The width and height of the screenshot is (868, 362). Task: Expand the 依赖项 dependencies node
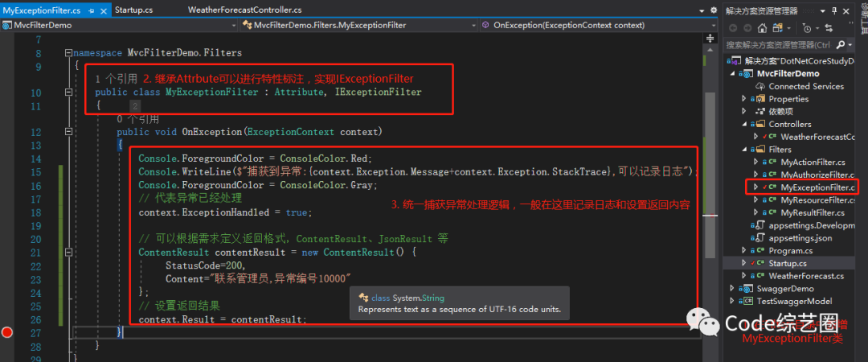click(x=744, y=112)
